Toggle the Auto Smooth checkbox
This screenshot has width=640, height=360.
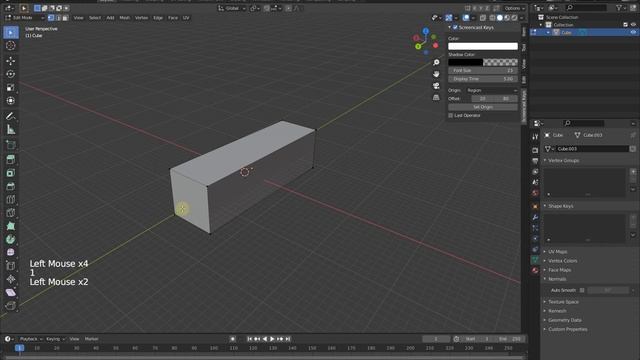coord(582,290)
